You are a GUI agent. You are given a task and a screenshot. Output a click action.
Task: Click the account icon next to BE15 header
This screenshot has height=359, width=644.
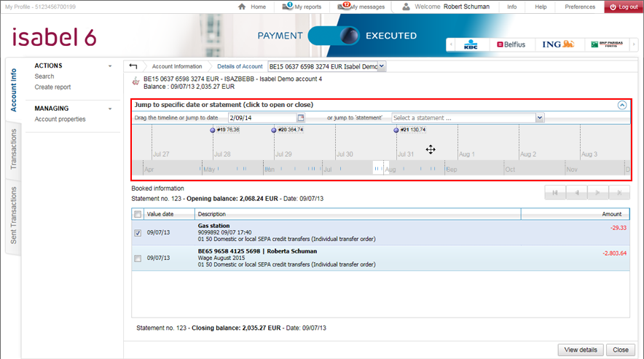pyautogui.click(x=136, y=82)
